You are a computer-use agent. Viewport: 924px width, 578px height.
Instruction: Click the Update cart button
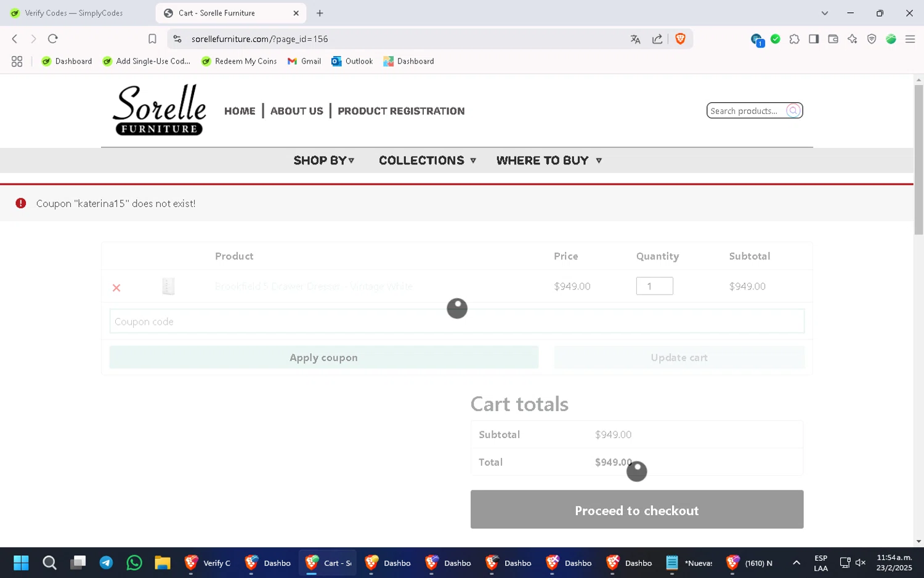(x=679, y=357)
